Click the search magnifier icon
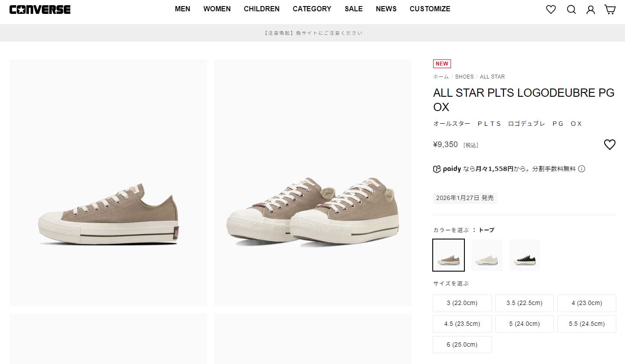Viewport: 625px width, 364px height. tap(571, 10)
